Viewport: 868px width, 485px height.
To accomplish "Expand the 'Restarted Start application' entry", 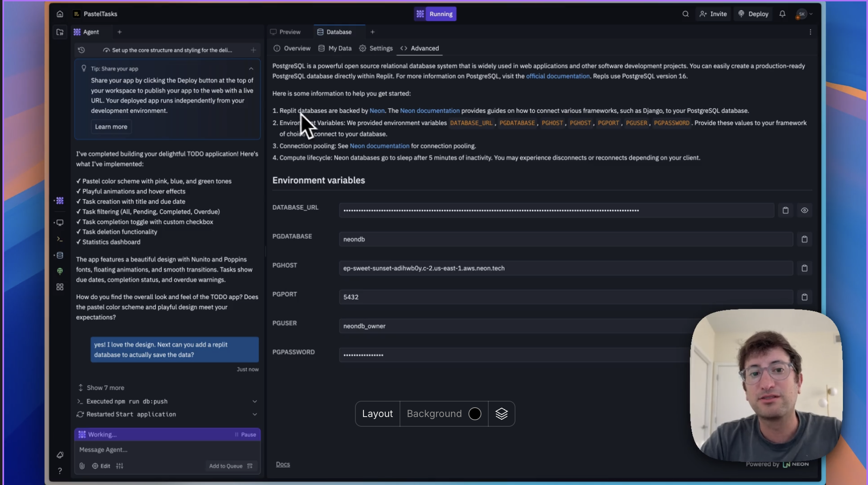I will click(255, 414).
